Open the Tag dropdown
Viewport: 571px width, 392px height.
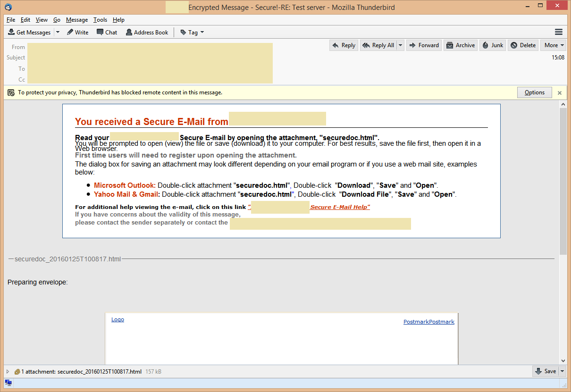pos(192,33)
